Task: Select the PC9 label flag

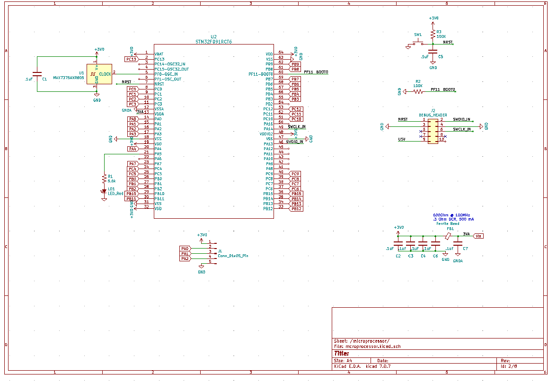Action: coord(295,174)
